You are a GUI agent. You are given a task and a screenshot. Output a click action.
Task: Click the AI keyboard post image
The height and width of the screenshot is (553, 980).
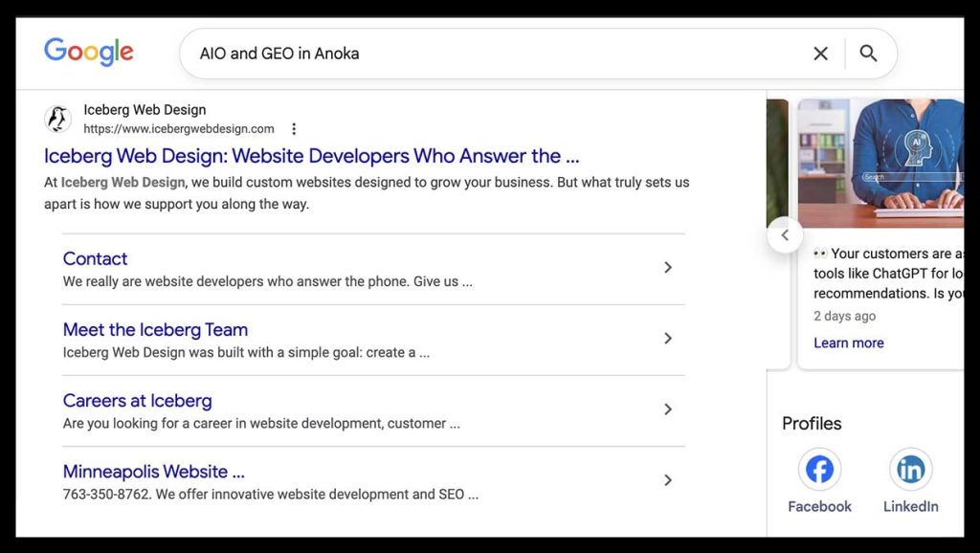tap(880, 163)
